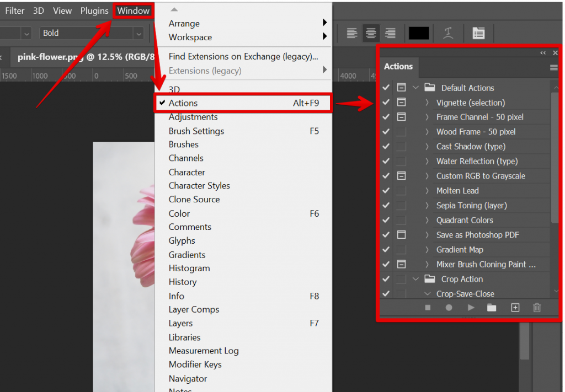
Task: Click the black text color swatch
Action: 419,33
